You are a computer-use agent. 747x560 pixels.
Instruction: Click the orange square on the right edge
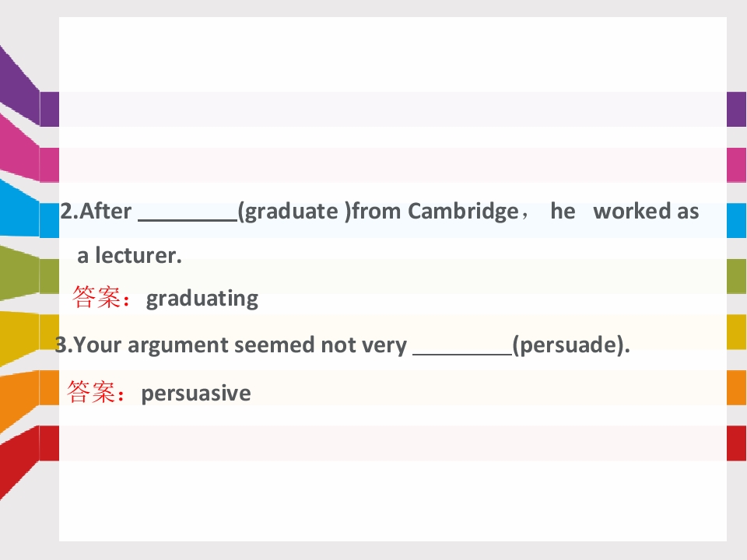(x=737, y=387)
